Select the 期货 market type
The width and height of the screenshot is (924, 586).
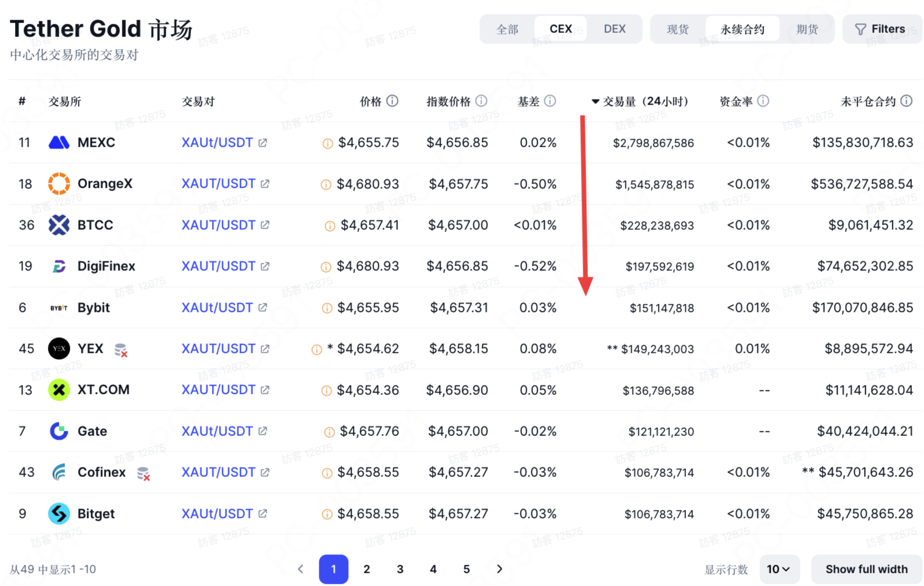pyautogui.click(x=807, y=29)
